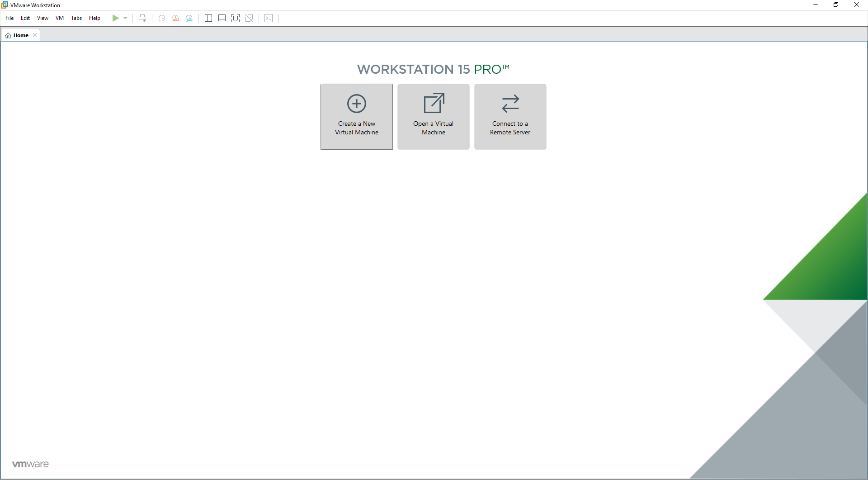
Task: Open the Edit menu
Action: 25,18
